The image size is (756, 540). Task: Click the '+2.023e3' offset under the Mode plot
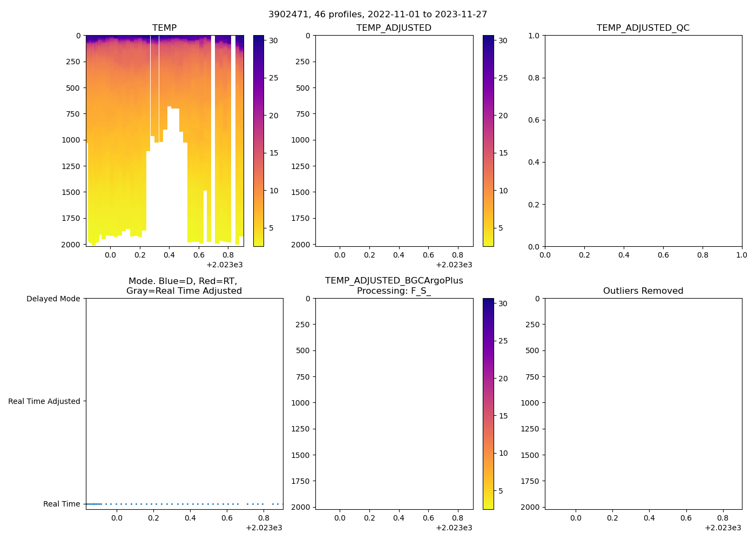[264, 528]
